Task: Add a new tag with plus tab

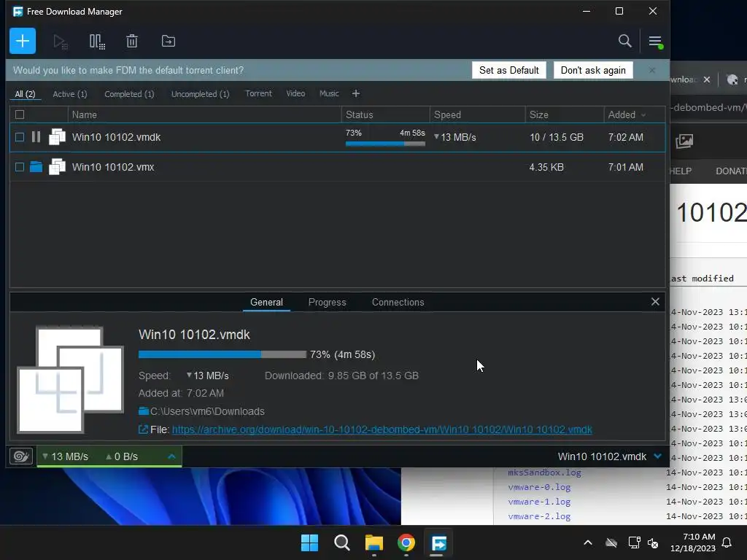Action: point(356,94)
